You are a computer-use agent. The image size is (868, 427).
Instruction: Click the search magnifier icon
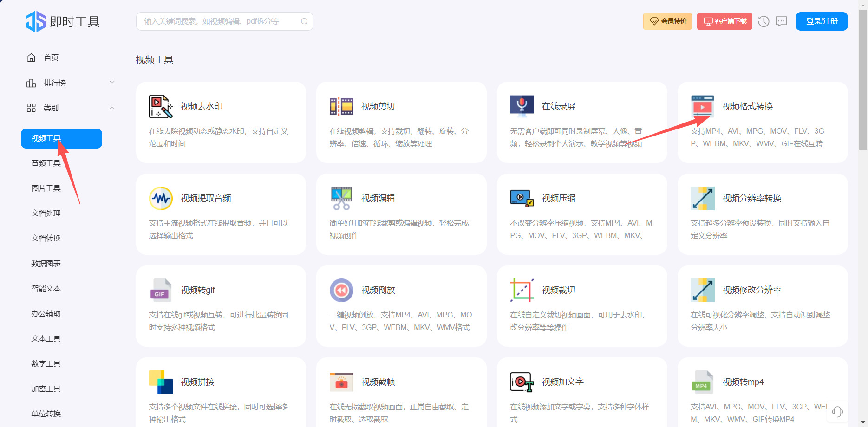click(x=304, y=21)
